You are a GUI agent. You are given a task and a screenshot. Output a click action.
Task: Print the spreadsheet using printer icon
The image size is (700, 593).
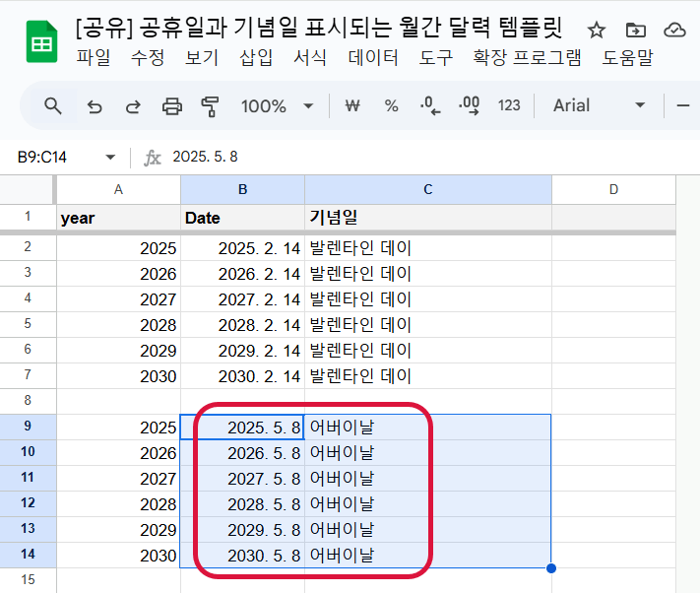[x=172, y=105]
